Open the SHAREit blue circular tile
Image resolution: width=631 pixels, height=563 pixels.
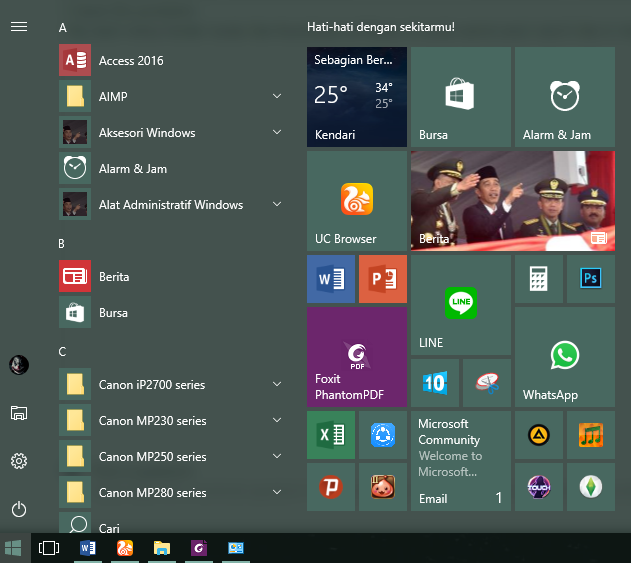[383, 435]
